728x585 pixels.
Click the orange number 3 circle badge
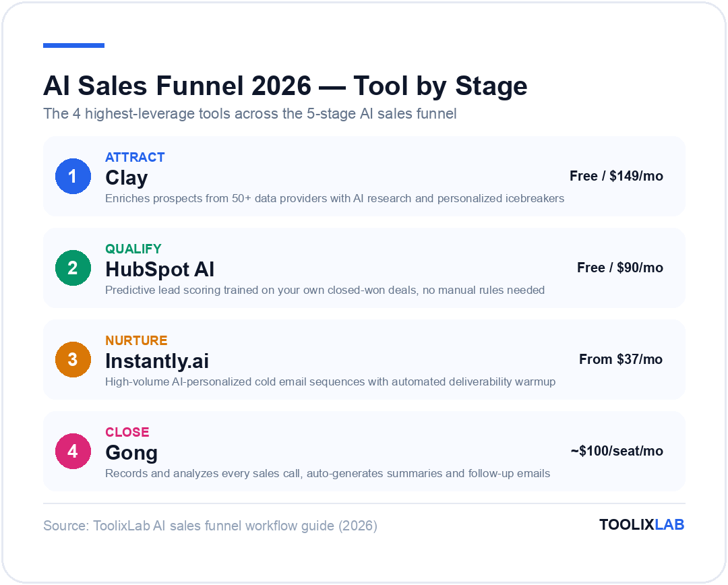click(73, 359)
